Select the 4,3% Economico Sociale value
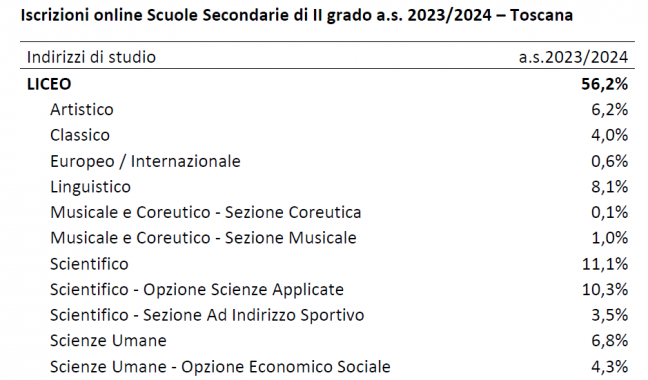Viewport: 648px width, 380px height. click(x=609, y=367)
